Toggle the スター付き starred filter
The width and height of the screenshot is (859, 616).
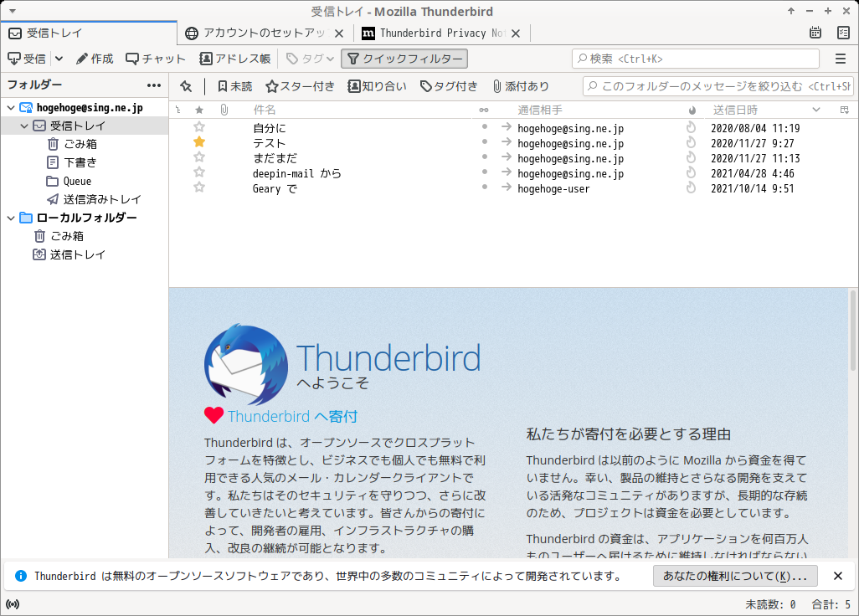pos(301,86)
